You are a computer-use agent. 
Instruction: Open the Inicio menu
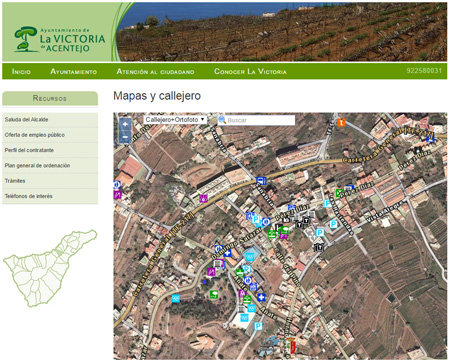click(x=21, y=71)
